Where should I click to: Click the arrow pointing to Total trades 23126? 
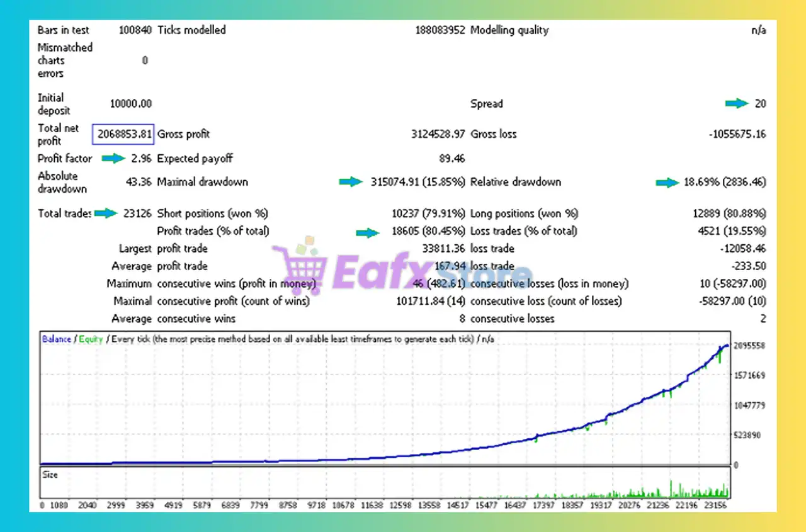(x=106, y=213)
